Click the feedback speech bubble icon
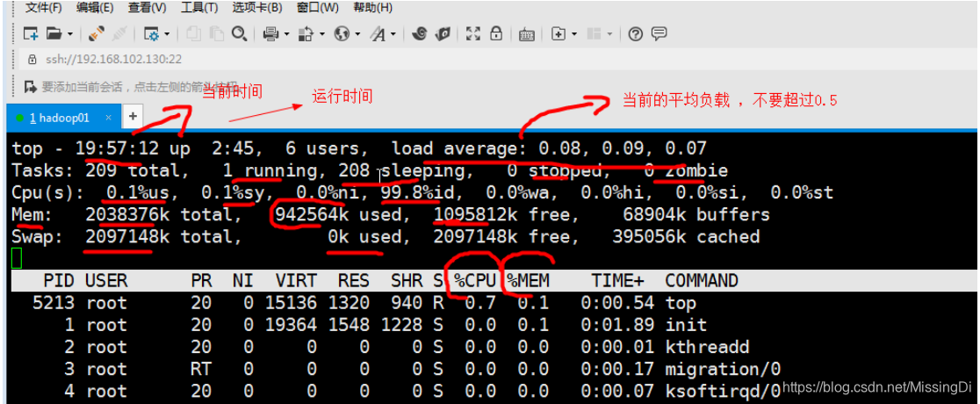Screen dimensions: 980x404 pos(659,33)
